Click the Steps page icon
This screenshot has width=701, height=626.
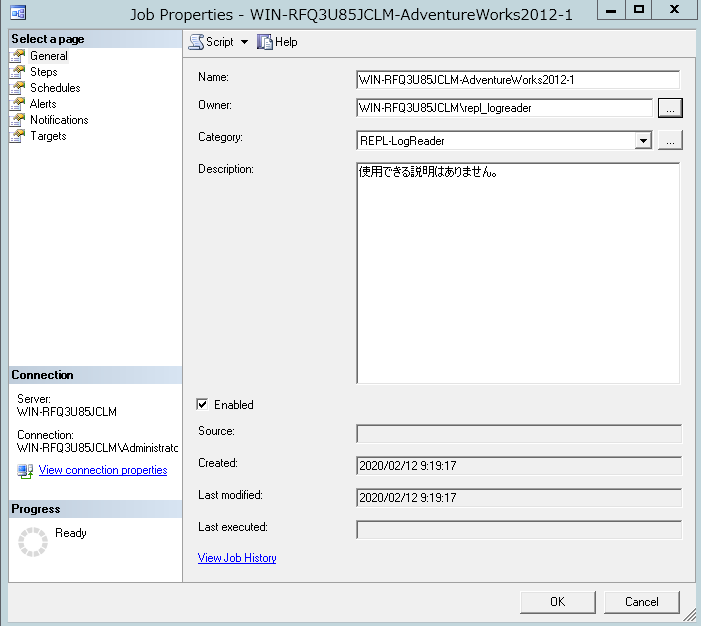(x=17, y=72)
